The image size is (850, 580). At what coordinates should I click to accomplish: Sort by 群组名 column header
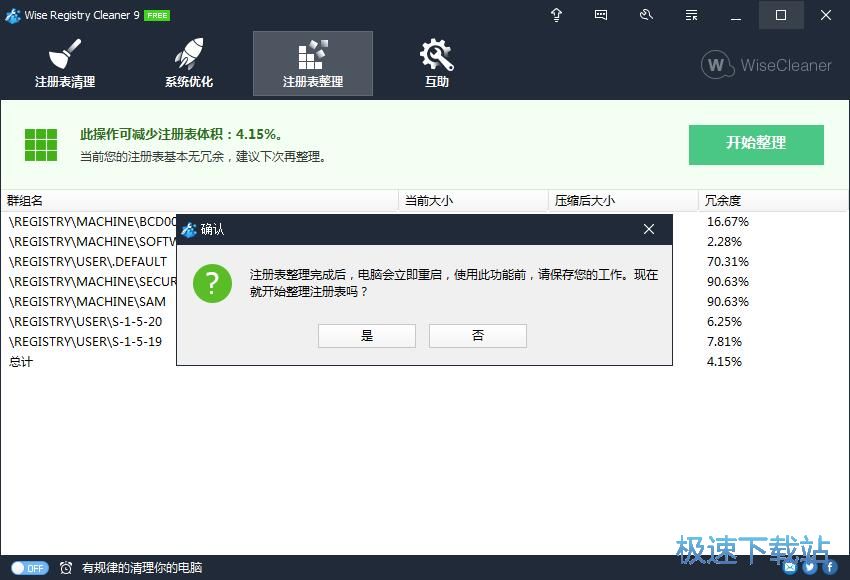point(199,201)
